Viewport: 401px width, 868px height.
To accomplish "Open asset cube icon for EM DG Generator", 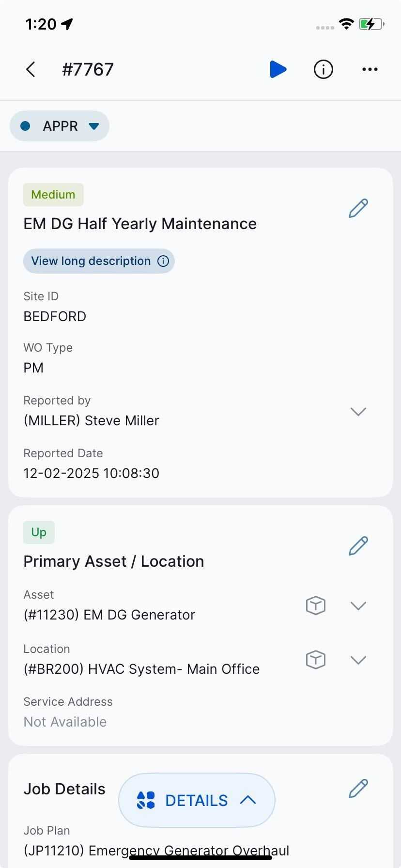I will [316, 605].
